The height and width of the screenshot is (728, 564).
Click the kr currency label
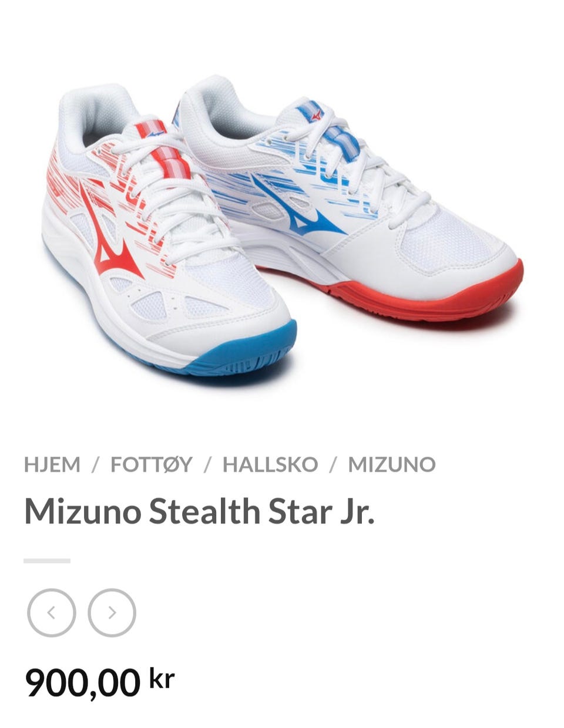[162, 678]
